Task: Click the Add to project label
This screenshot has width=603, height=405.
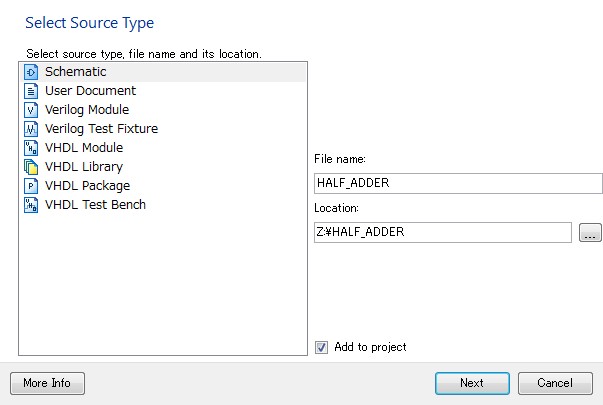Action: coord(370,347)
